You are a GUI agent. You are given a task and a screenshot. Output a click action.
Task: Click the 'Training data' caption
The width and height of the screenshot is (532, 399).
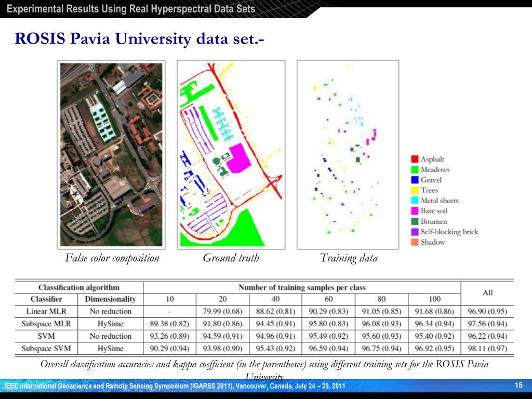tap(349, 258)
